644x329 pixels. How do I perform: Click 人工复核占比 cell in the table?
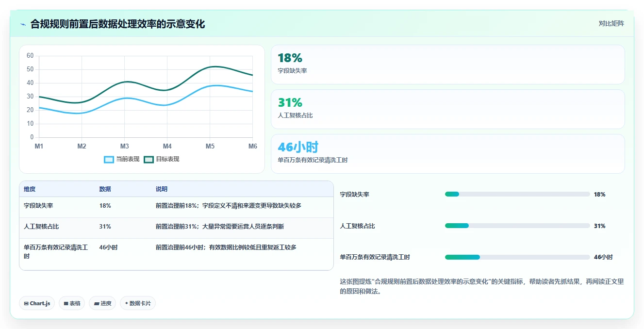tap(41, 227)
